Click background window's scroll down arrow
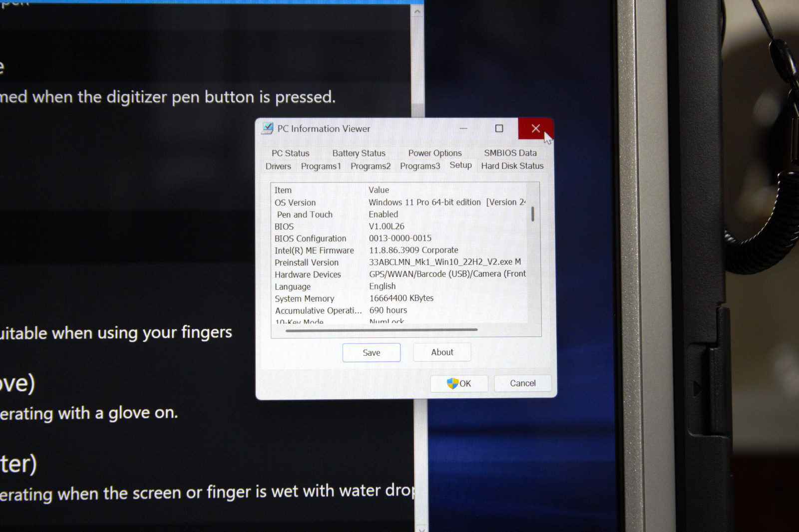Viewport: 799px width, 532px height. tap(422, 529)
